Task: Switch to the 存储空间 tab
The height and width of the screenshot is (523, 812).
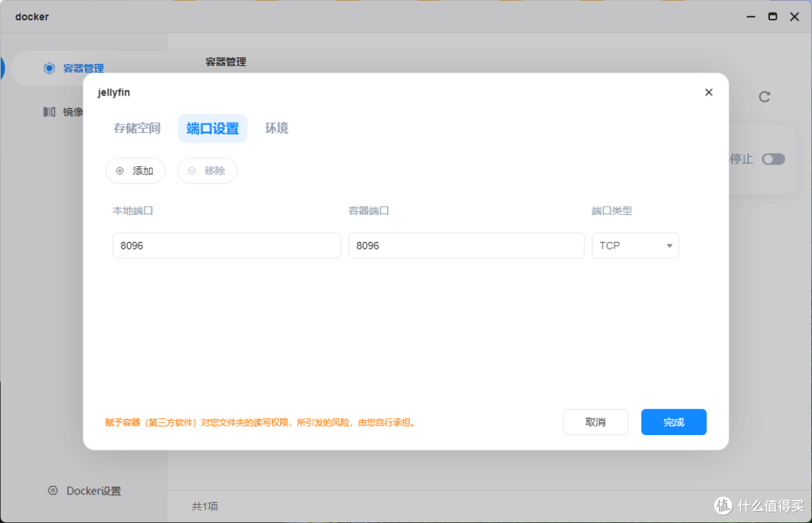Action: (138, 128)
